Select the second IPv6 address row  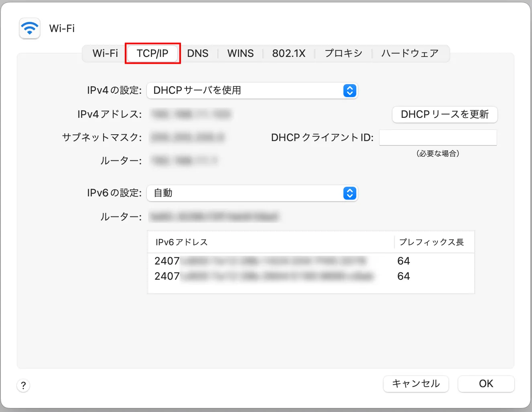click(x=311, y=276)
